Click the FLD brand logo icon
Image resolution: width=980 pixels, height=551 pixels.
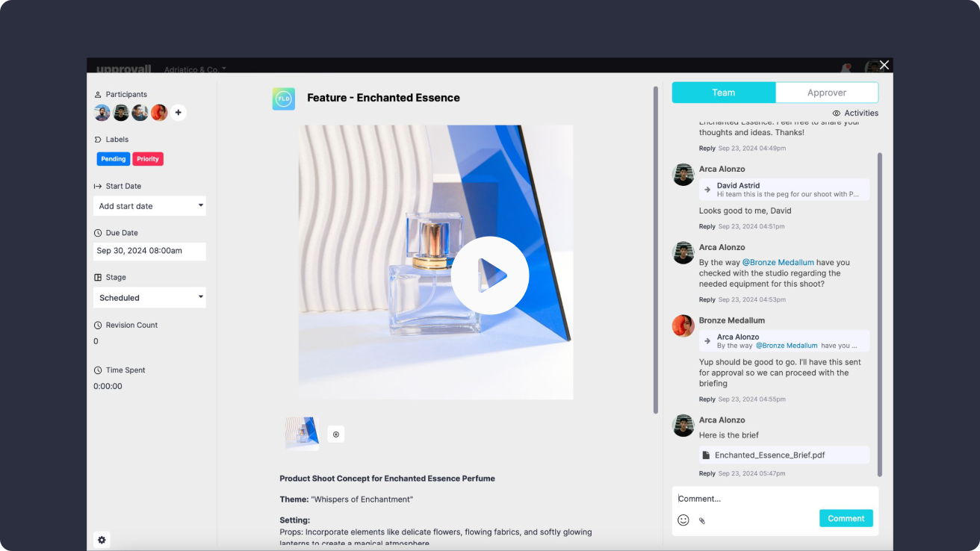284,99
